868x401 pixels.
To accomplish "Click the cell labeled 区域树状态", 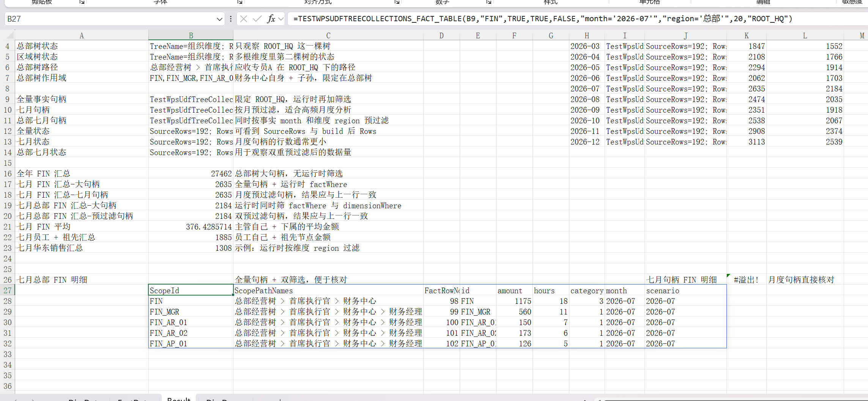I will pyautogui.click(x=82, y=57).
